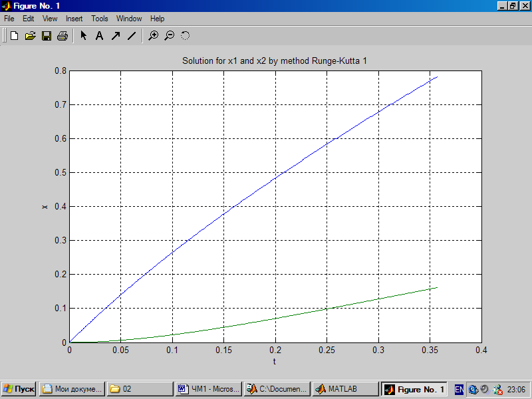Viewport: 532px width, 399px height.
Task: Open the Window menu
Action: tap(129, 19)
